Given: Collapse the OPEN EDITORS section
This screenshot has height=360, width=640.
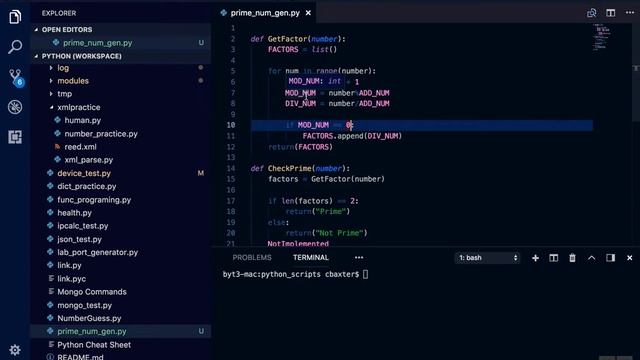Looking at the screenshot, I should click(x=67, y=30).
